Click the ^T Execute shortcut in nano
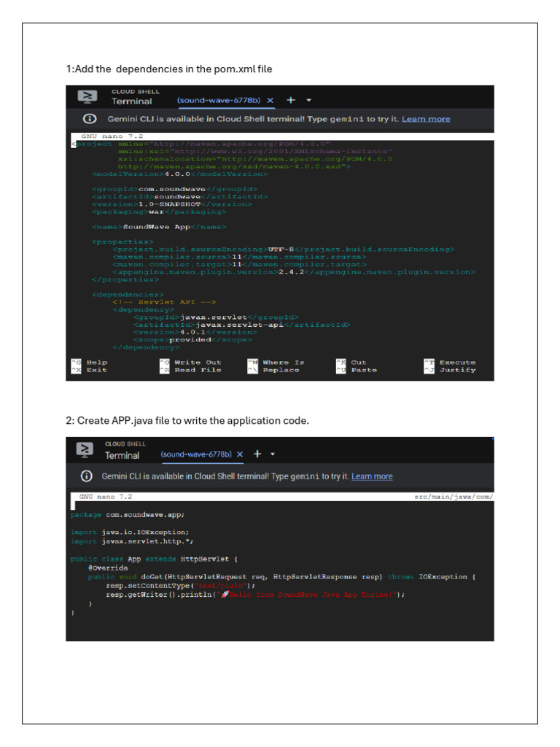This screenshot has width=560, height=747. pyautogui.click(x=449, y=362)
